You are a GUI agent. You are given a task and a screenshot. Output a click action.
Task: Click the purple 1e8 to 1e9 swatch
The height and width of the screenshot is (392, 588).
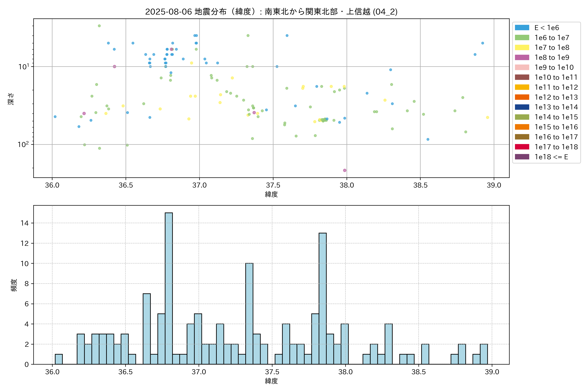522,57
